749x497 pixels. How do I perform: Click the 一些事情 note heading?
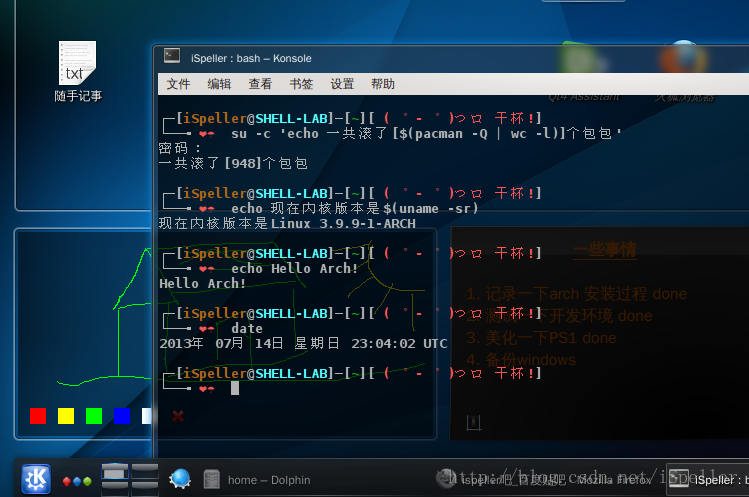(x=605, y=250)
